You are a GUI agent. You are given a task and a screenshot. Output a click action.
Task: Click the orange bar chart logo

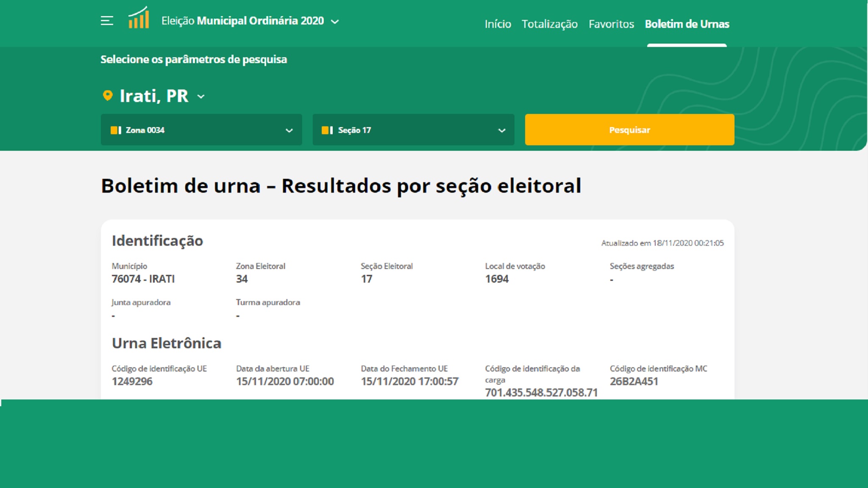click(x=139, y=18)
